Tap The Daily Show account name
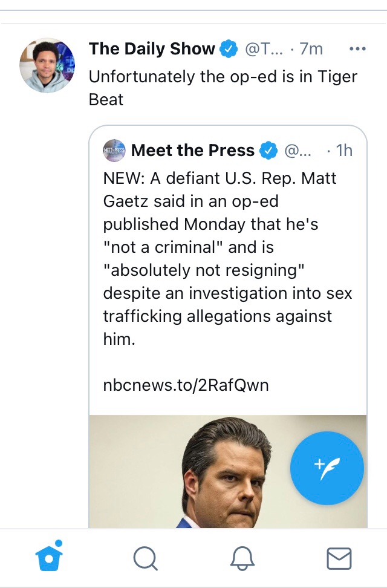This screenshot has width=387, height=588. [x=152, y=49]
